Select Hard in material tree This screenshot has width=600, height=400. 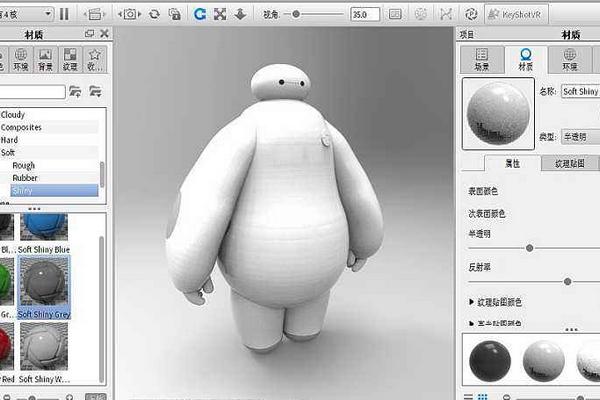click(x=9, y=140)
